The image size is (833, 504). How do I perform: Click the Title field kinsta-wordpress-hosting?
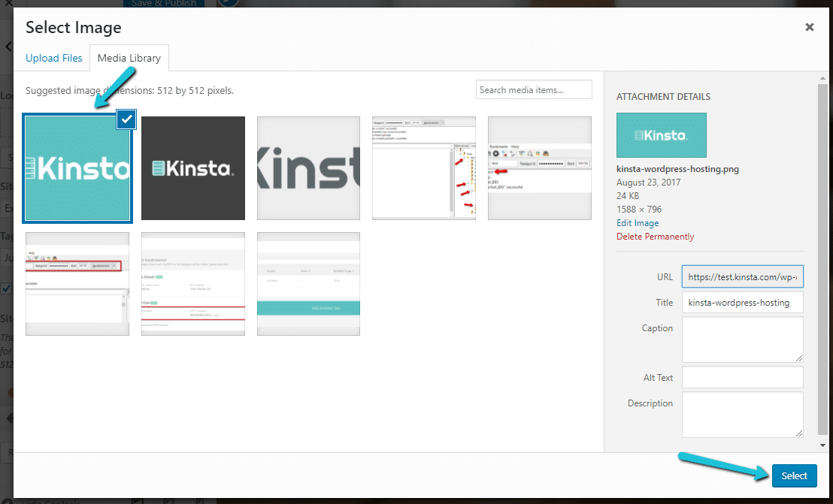tap(743, 303)
